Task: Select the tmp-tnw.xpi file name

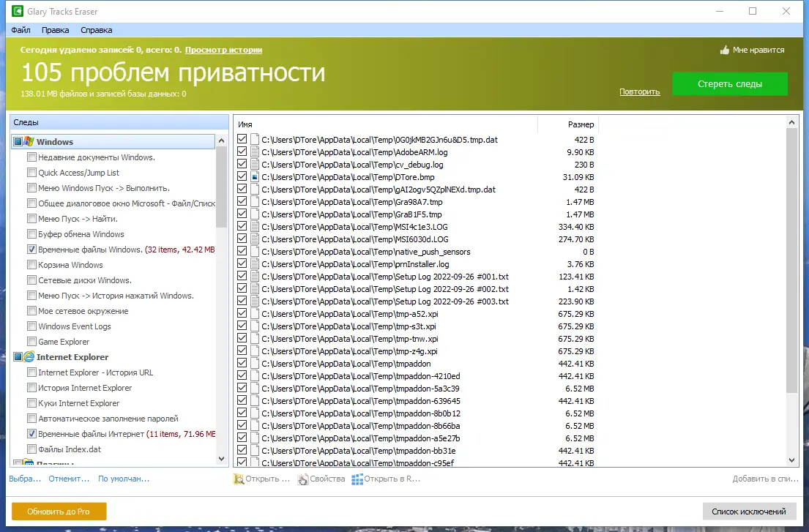Action: (350, 339)
